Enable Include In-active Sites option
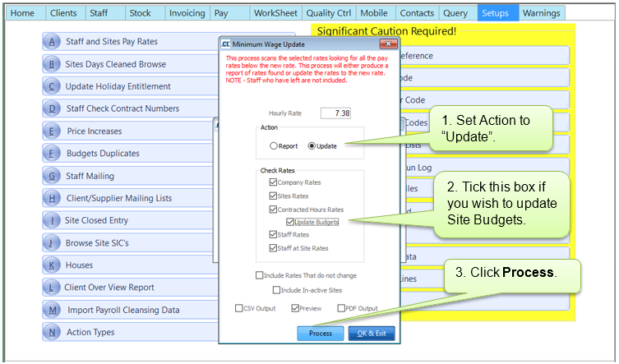The height and width of the screenshot is (364, 619). pyautogui.click(x=277, y=290)
